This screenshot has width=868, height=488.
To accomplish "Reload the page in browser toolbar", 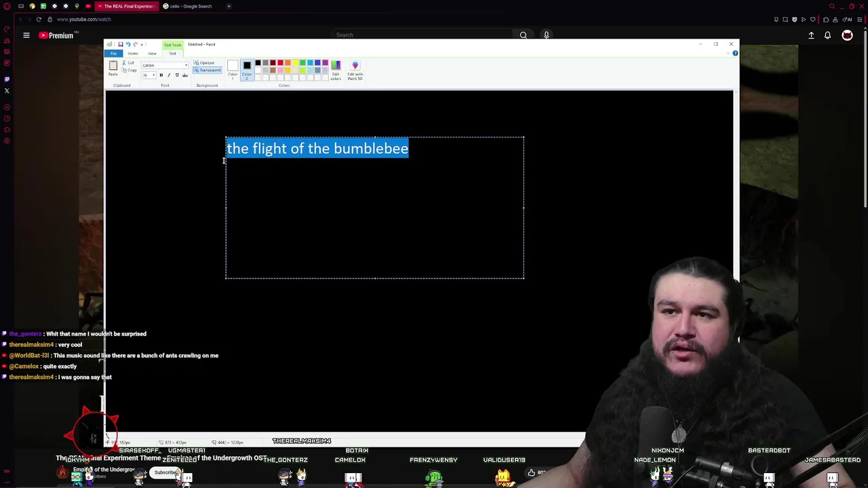I will (x=39, y=20).
